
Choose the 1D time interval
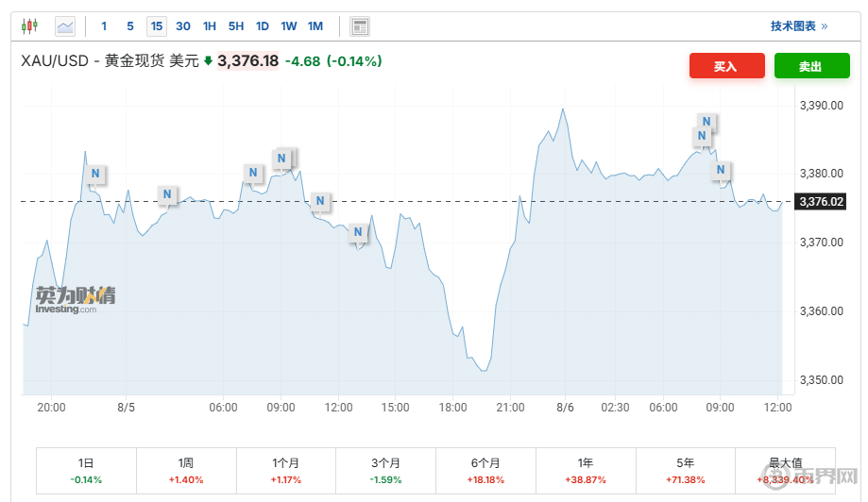pos(263,26)
